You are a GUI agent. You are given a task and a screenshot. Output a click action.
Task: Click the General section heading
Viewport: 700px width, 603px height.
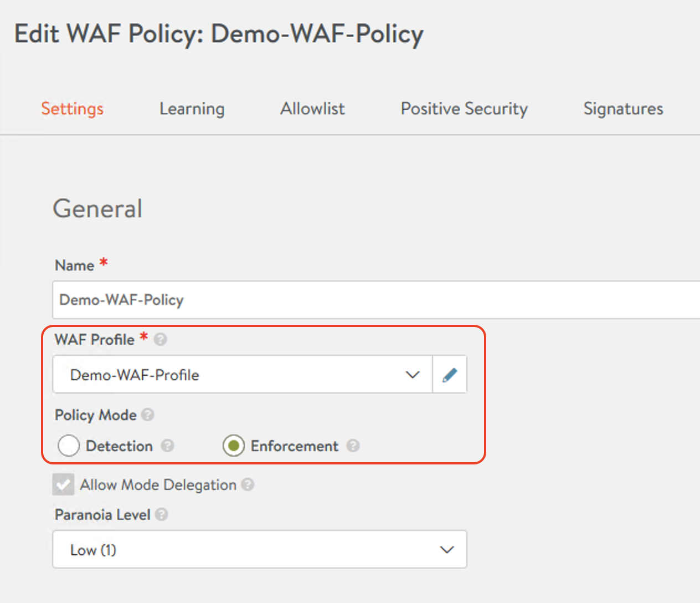click(x=97, y=209)
